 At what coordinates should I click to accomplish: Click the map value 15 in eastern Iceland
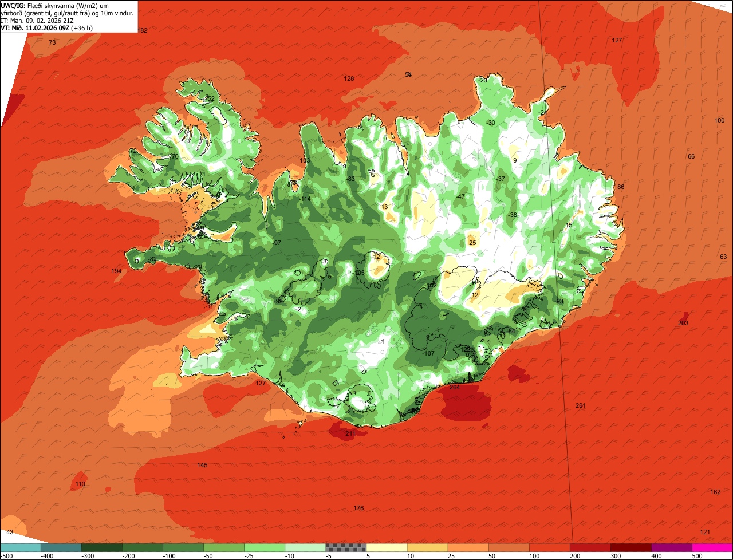[x=569, y=226]
